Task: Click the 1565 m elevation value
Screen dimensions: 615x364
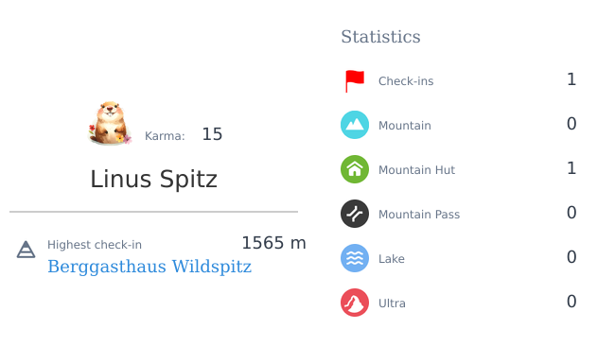Action: pyautogui.click(x=273, y=243)
